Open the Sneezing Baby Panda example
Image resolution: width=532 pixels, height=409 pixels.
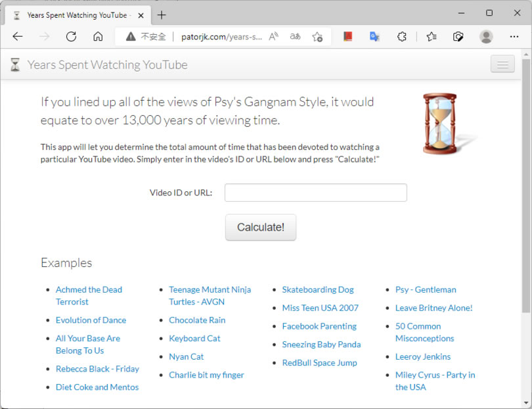(321, 345)
